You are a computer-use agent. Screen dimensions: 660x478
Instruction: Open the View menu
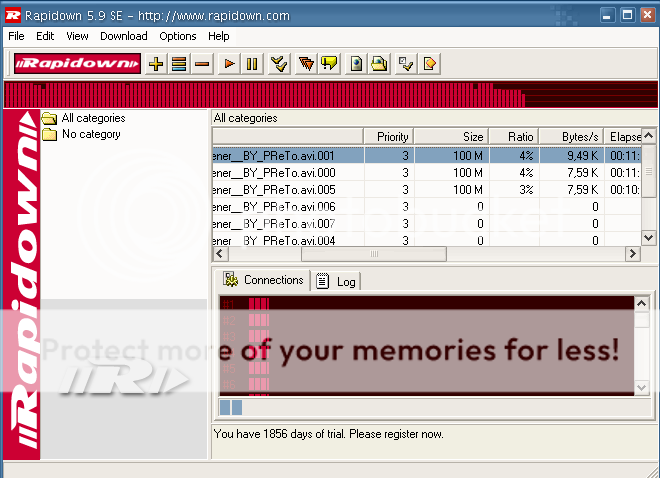(77, 36)
